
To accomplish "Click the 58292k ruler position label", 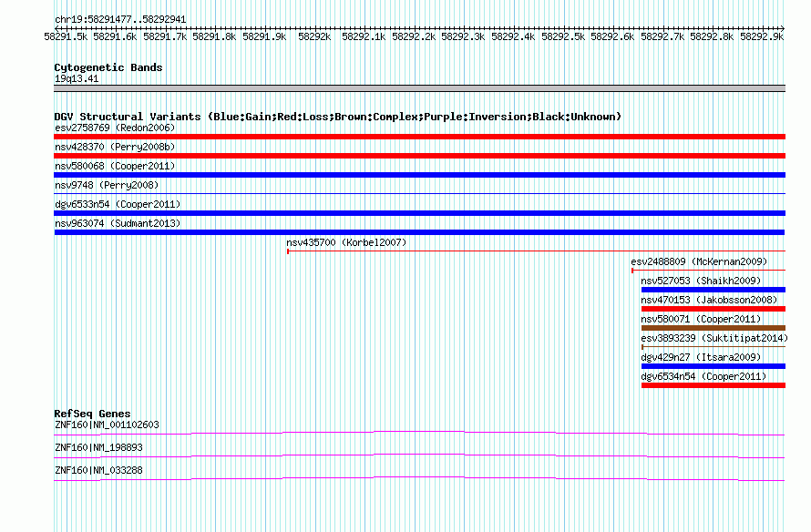I will coord(314,36).
